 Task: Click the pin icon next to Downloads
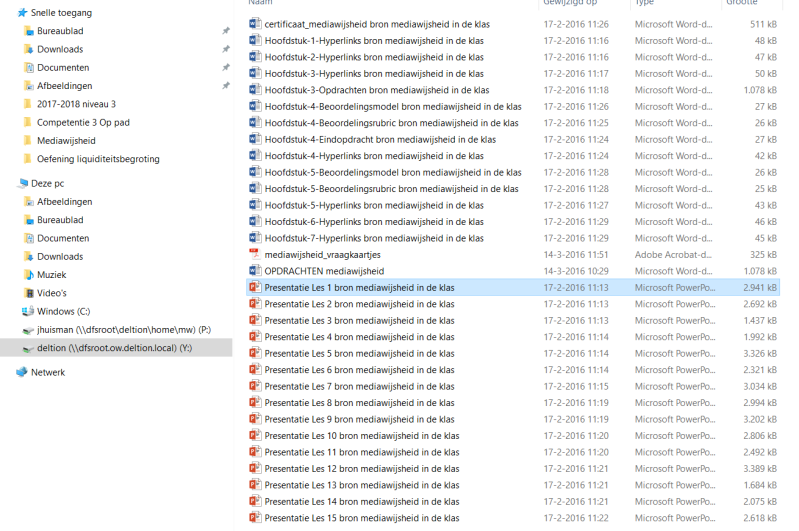(x=226, y=49)
